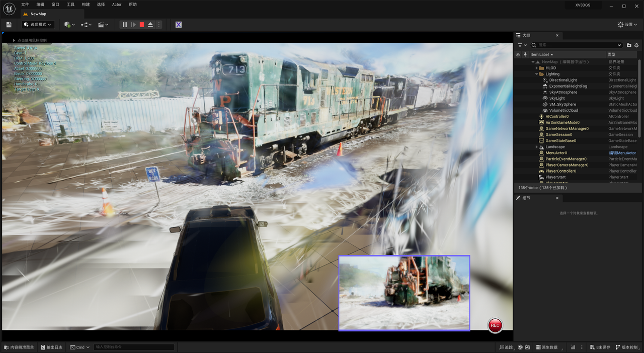The height and width of the screenshot is (353, 644).
Task: Open the outliner filter dropdown
Action: point(521,45)
